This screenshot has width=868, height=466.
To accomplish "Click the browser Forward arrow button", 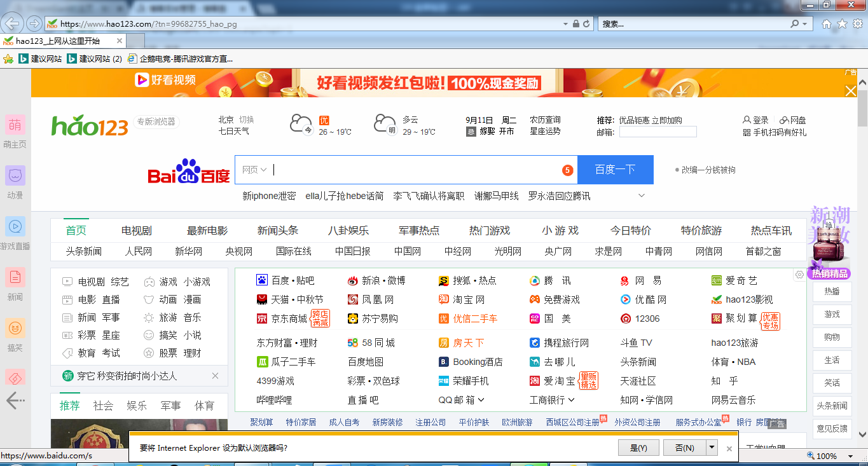I will pos(34,24).
